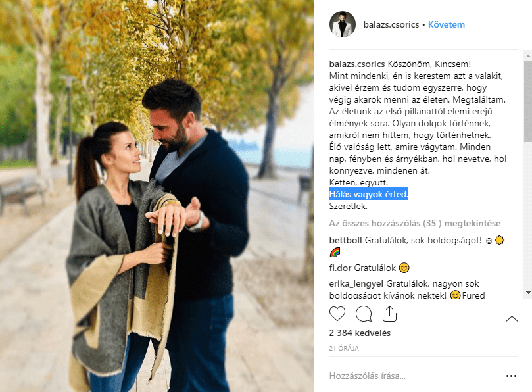Open three-dot more options menu
The image size is (532, 392).
click(x=511, y=376)
